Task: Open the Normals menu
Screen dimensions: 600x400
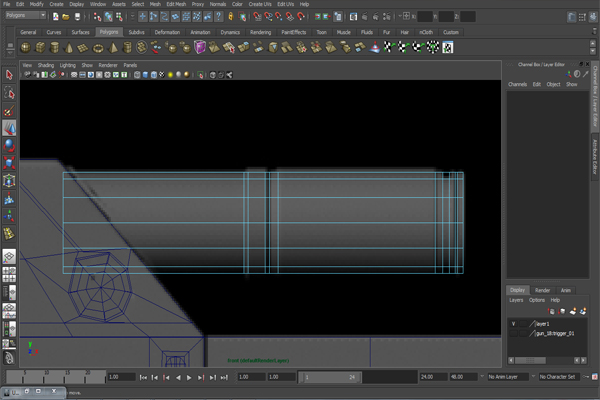Action: point(218,4)
